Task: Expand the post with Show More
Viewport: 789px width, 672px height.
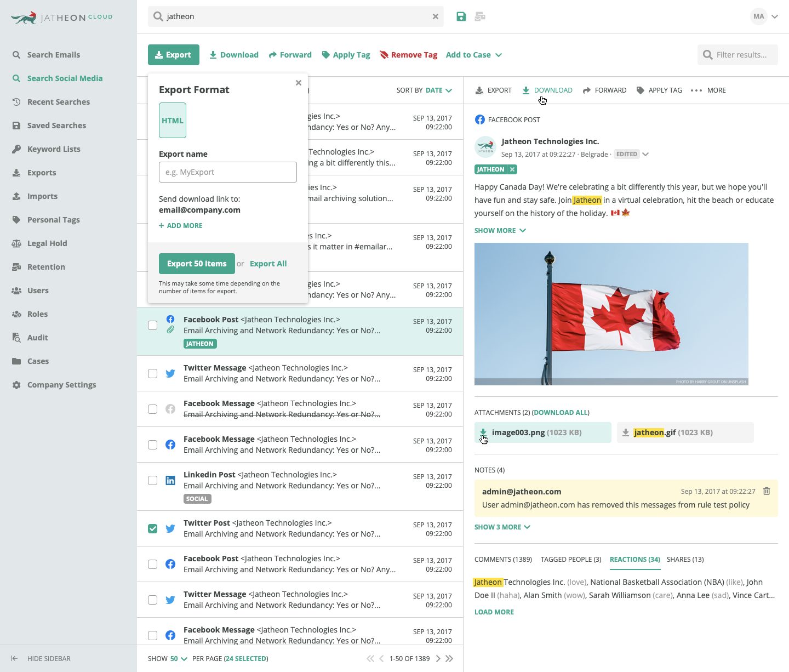Action: [x=500, y=231]
